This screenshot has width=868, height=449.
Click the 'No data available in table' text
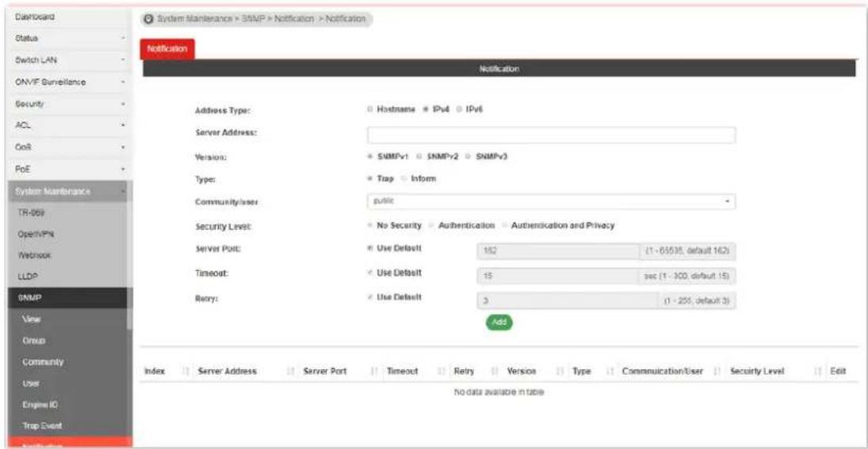tap(500, 392)
